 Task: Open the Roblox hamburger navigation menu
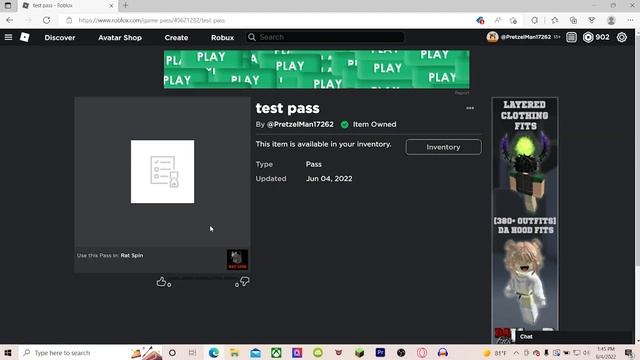pyautogui.click(x=8, y=37)
